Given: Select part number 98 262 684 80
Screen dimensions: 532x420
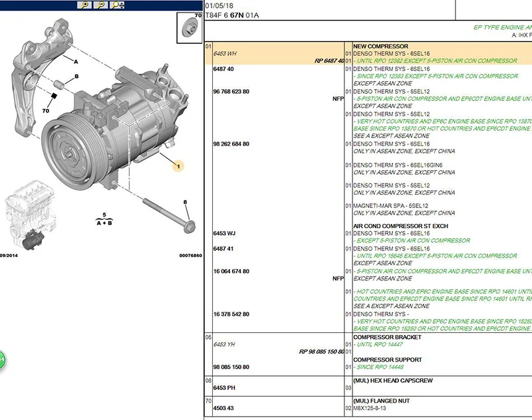Looking at the screenshot, I should (x=231, y=144).
